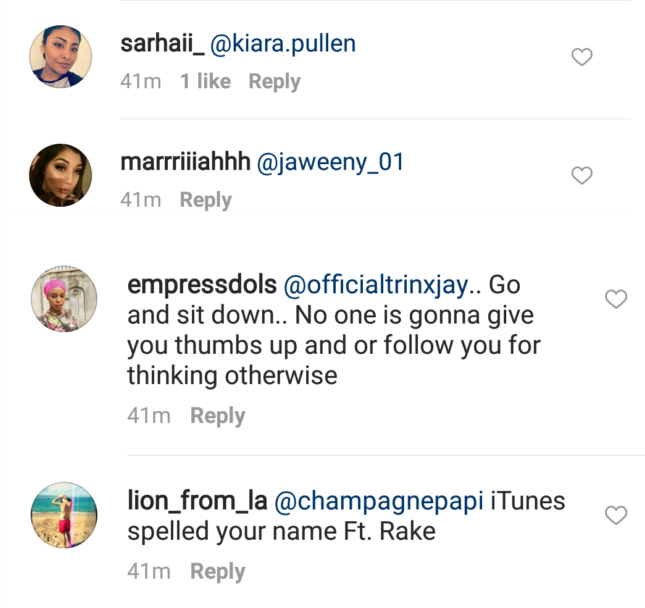Like empressdols' comment using heart icon
This screenshot has width=645, height=608.
tap(616, 299)
